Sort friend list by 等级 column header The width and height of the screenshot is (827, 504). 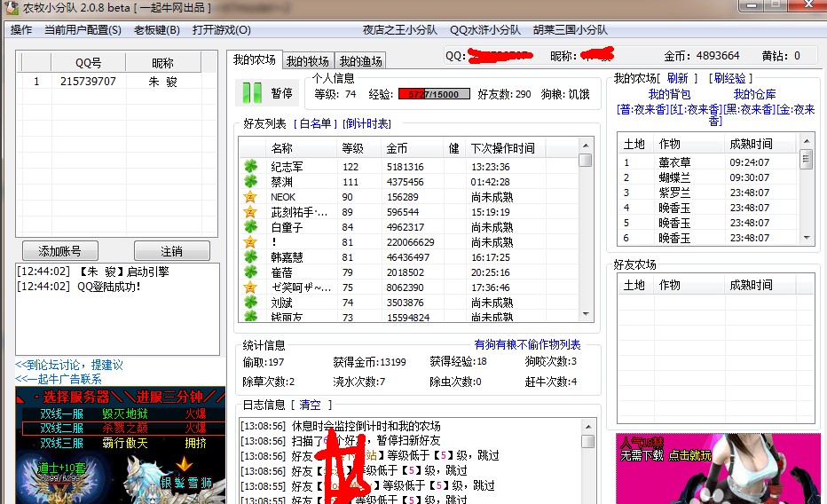coord(352,148)
